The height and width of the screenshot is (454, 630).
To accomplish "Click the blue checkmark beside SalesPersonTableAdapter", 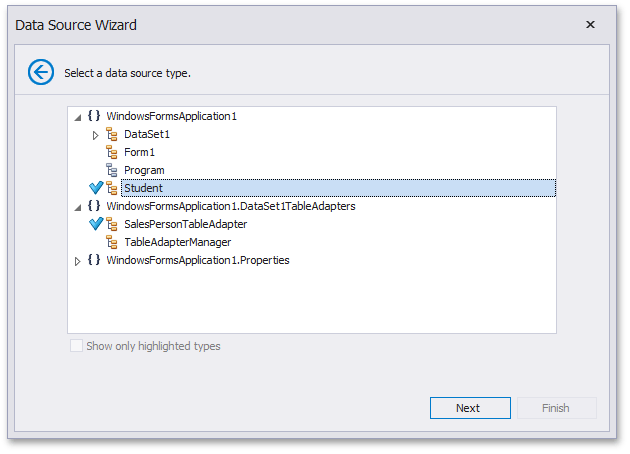I will (96, 224).
